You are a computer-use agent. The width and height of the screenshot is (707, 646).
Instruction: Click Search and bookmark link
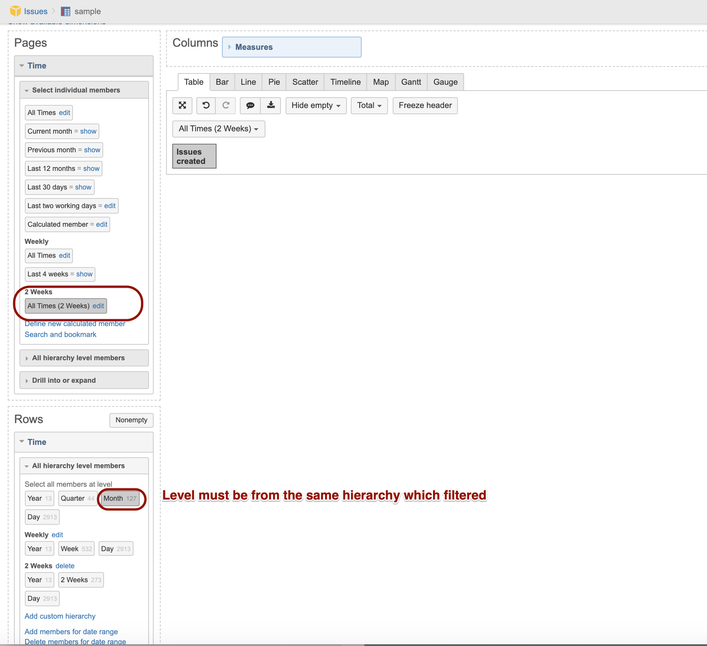(x=60, y=334)
